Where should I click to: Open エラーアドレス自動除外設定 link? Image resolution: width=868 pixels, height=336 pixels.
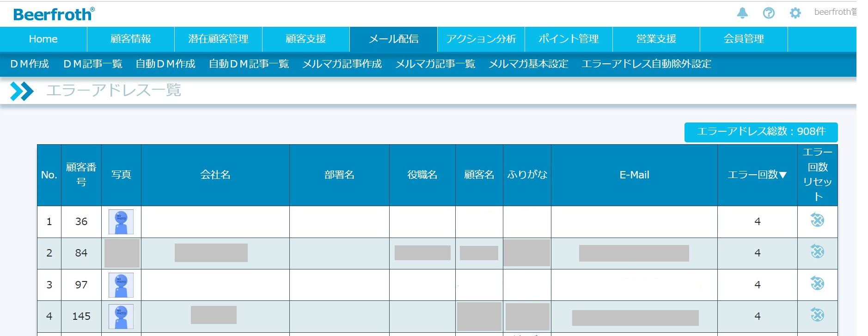coord(646,64)
